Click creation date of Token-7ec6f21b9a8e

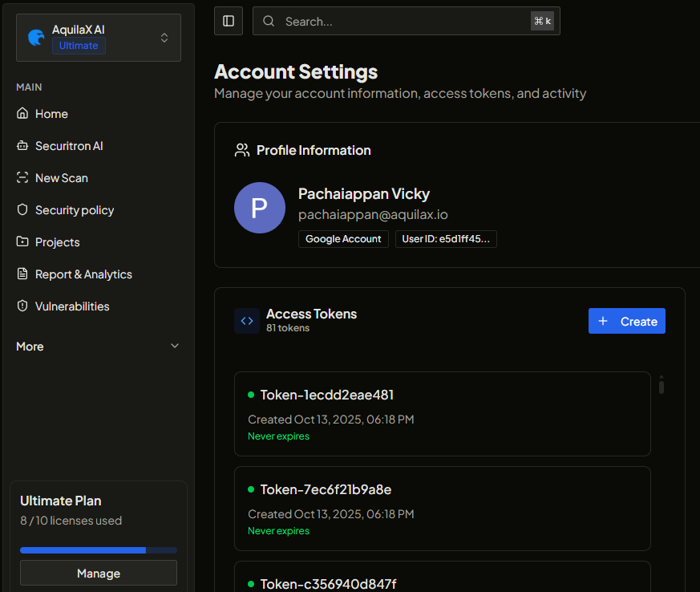[x=331, y=514]
